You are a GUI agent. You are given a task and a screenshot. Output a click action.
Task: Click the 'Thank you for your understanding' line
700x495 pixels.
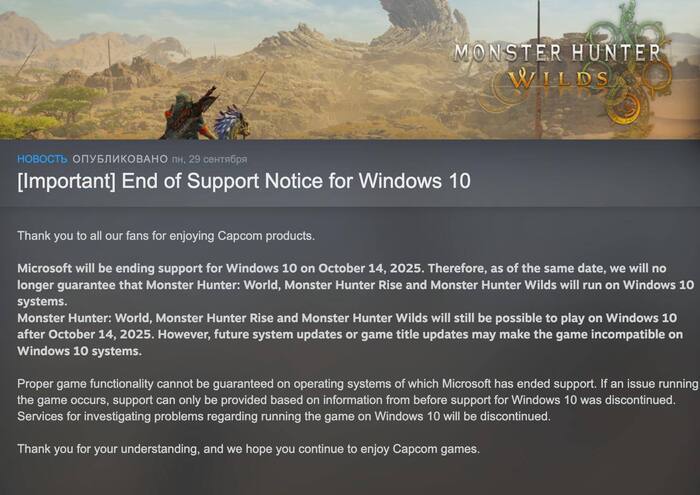249,449
